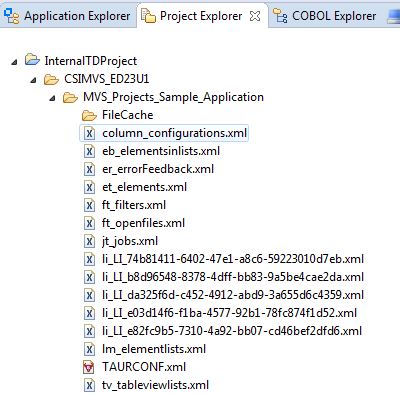Select tv_tableviewlists.xml file name
Viewport: 400px width, 394px height.
[155, 385]
